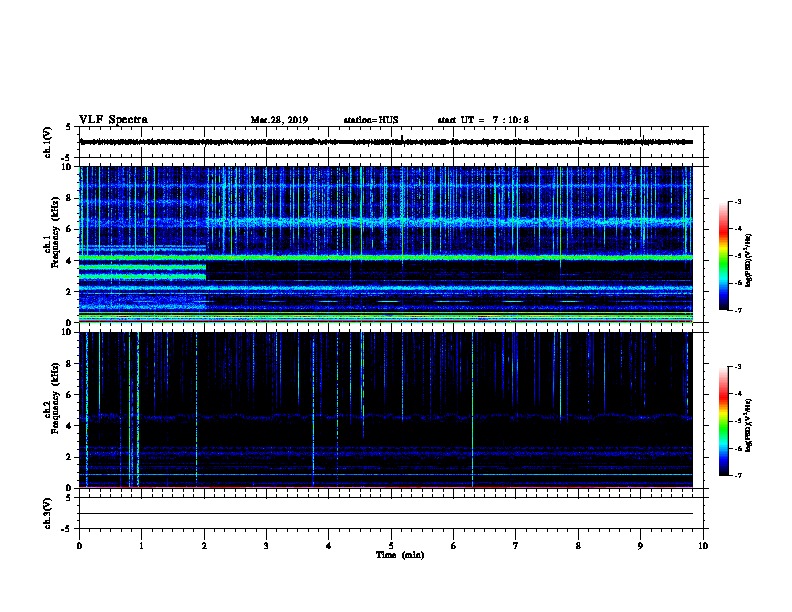Click time axis tick label "0"

click(x=79, y=546)
